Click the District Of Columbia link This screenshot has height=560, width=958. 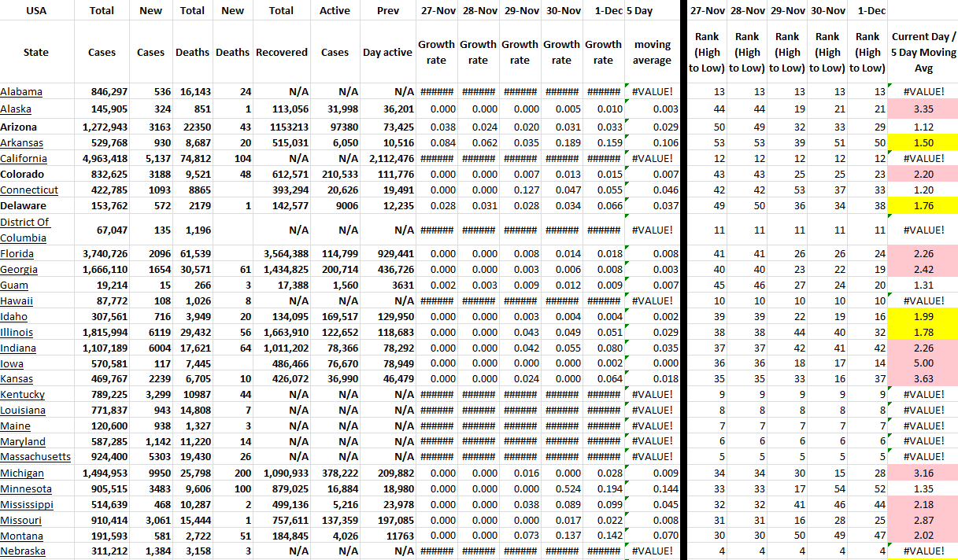click(x=24, y=230)
